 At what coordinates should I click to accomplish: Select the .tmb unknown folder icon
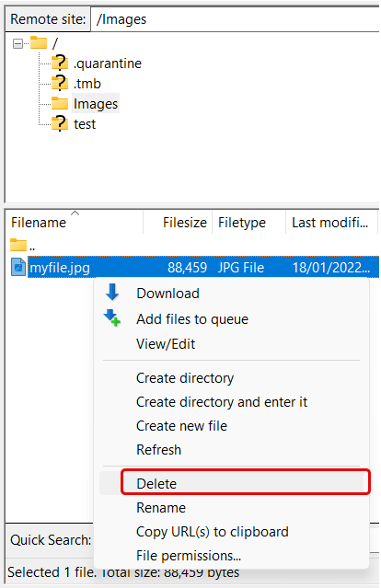[x=60, y=83]
